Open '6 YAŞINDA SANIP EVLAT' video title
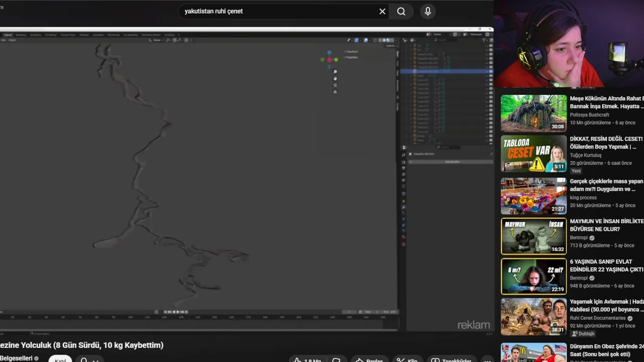The height and width of the screenshot is (362, 644). click(607, 265)
